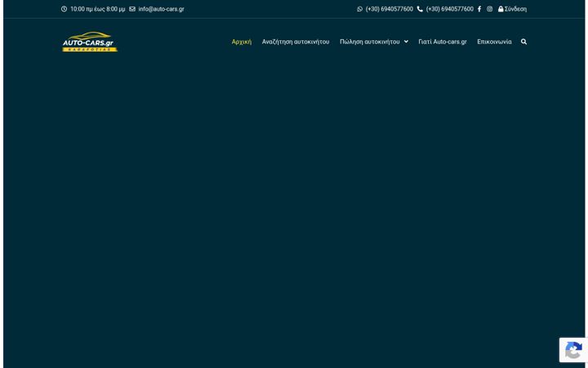
Task: Open the Instagram profile icon
Action: [x=489, y=9]
